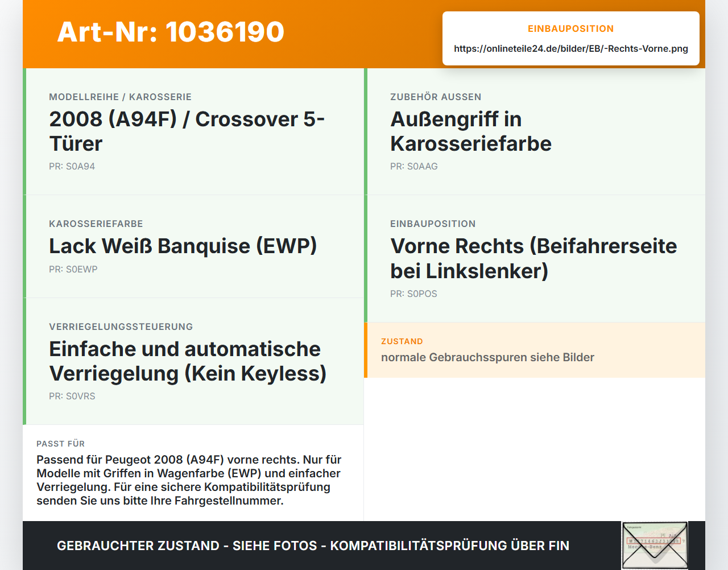Click the 'GEBRAUCHTER ZUSTAND - SIEHE FOTOS' footer banner
The image size is (728, 570).
[313, 546]
